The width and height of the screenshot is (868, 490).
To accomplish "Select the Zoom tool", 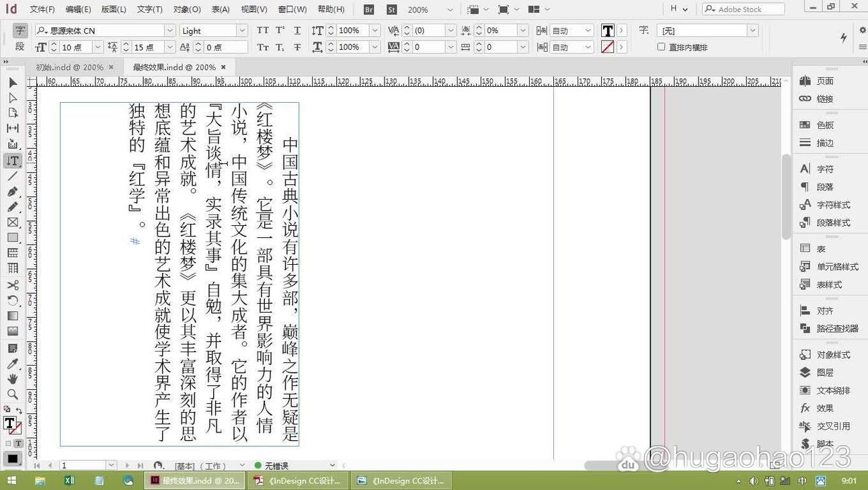I will pyautogui.click(x=13, y=395).
